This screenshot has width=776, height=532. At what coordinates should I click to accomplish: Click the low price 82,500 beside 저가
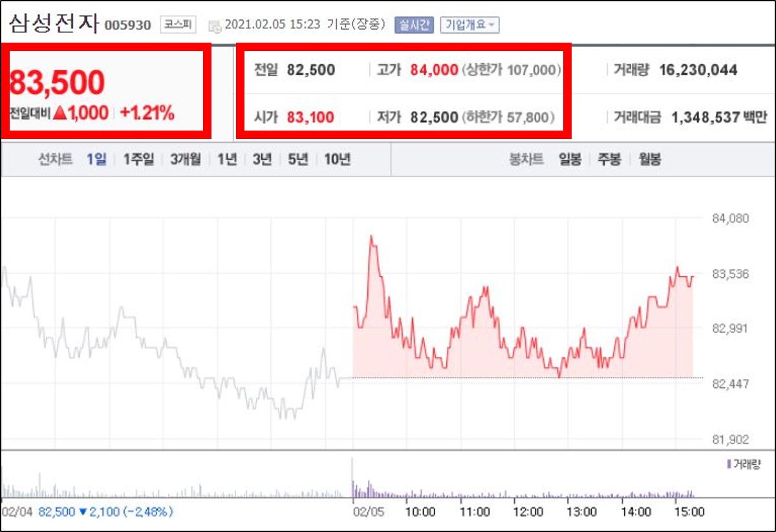click(x=434, y=118)
